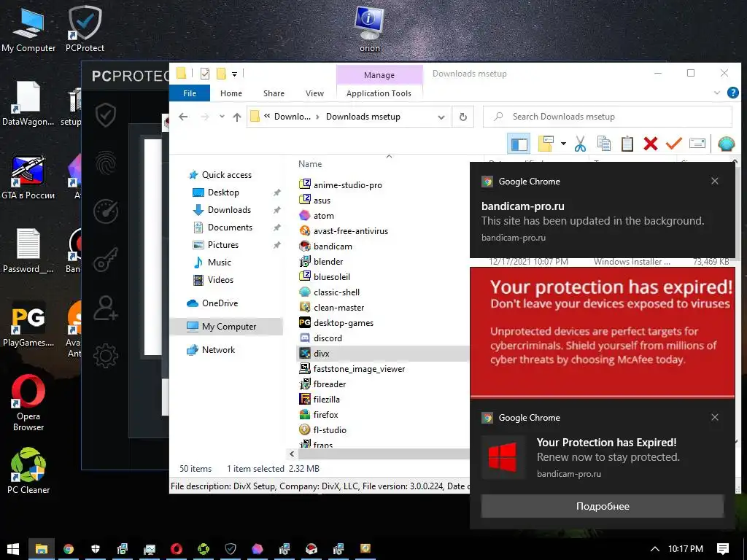Screen dimensions: 747x560
Task: Open the Home ribbon tab
Action: [231, 93]
